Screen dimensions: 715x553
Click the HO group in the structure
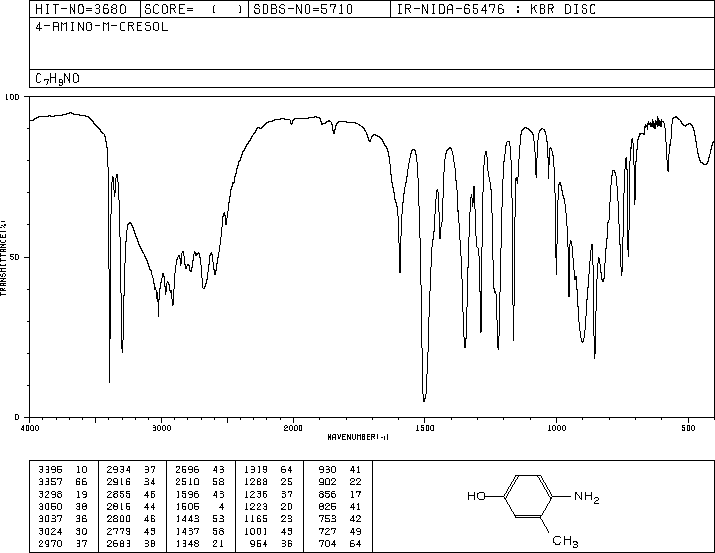pos(477,496)
